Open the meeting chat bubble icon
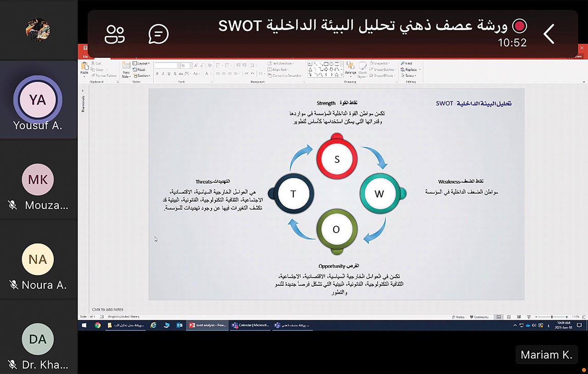The width and height of the screenshot is (588, 374). pos(158,34)
